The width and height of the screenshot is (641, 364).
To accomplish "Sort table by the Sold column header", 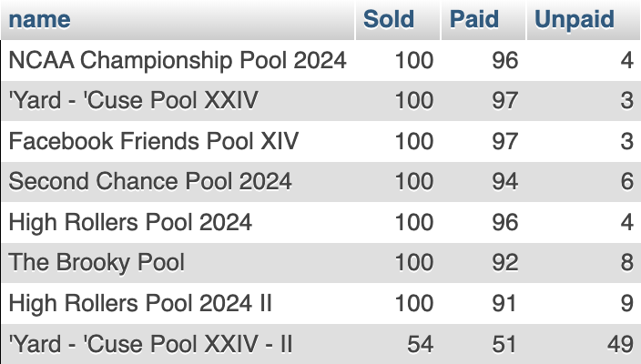I will pos(389,19).
